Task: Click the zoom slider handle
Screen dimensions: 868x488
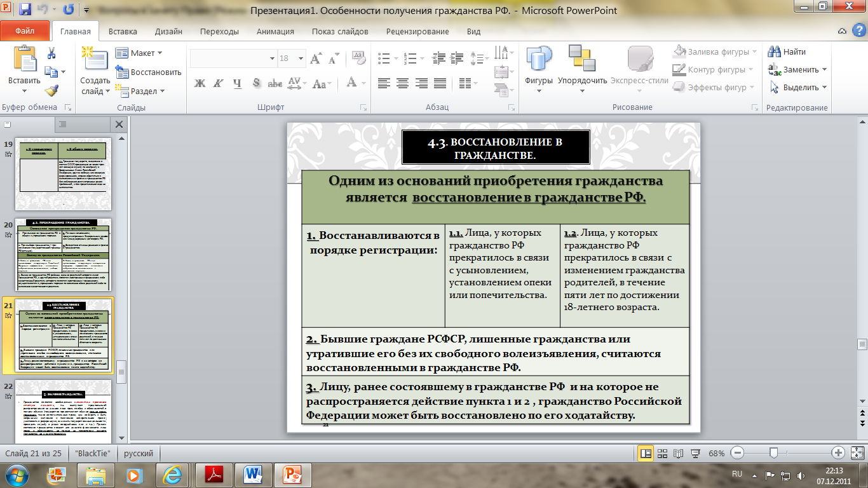Action: [x=773, y=453]
